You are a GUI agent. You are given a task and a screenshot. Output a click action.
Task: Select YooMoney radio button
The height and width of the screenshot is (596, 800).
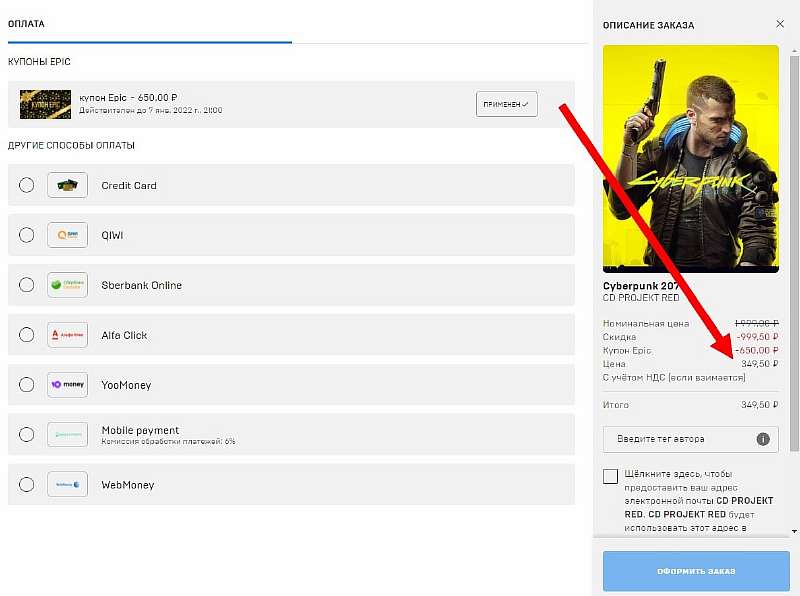[27, 384]
